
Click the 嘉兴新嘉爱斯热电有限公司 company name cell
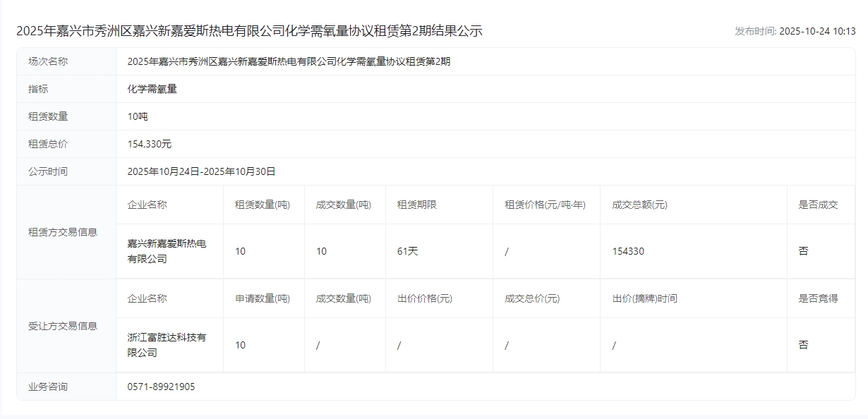click(x=167, y=251)
